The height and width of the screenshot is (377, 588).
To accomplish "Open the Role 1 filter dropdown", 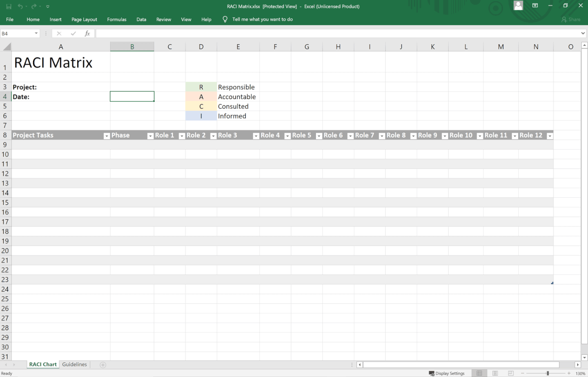I will (182, 136).
